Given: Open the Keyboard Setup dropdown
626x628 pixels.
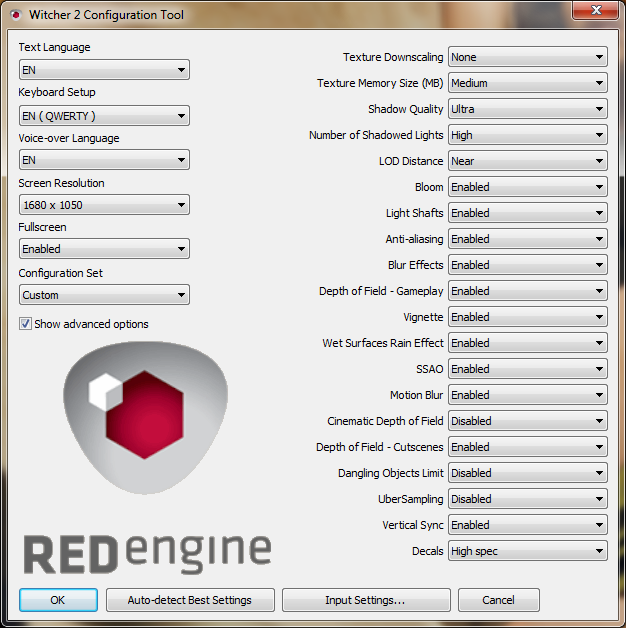Looking at the screenshot, I should click(x=104, y=116).
